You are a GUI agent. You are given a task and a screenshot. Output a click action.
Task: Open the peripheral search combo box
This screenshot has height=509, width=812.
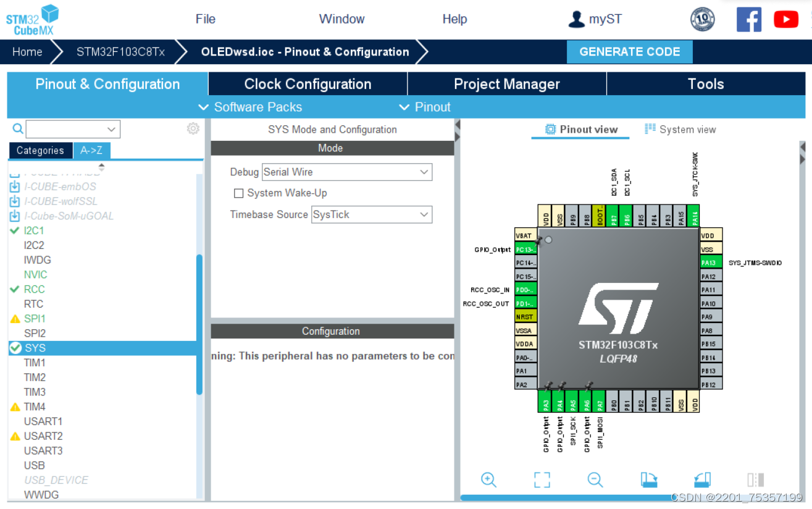73,129
